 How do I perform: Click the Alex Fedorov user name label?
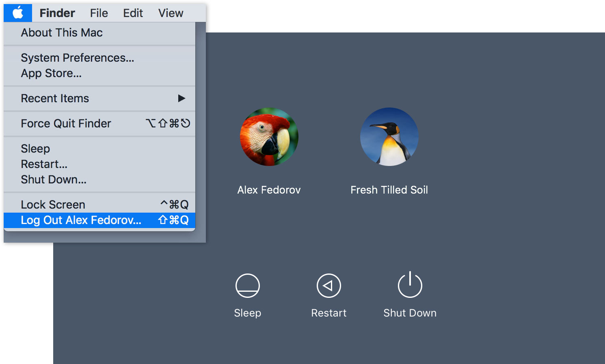click(x=268, y=190)
